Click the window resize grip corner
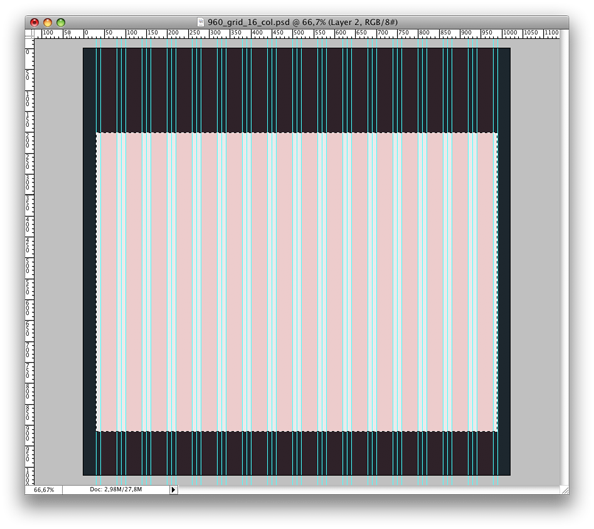Viewport: 594px width, 529px height. pyautogui.click(x=564, y=490)
